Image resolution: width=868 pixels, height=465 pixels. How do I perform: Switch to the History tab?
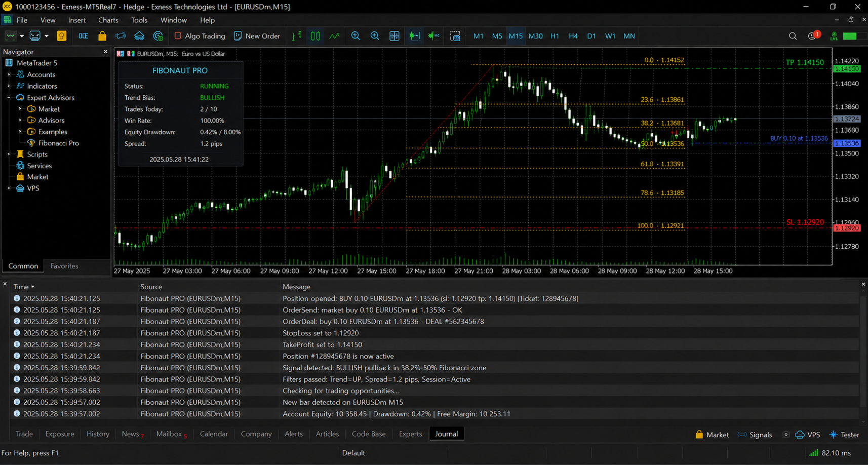coord(98,434)
